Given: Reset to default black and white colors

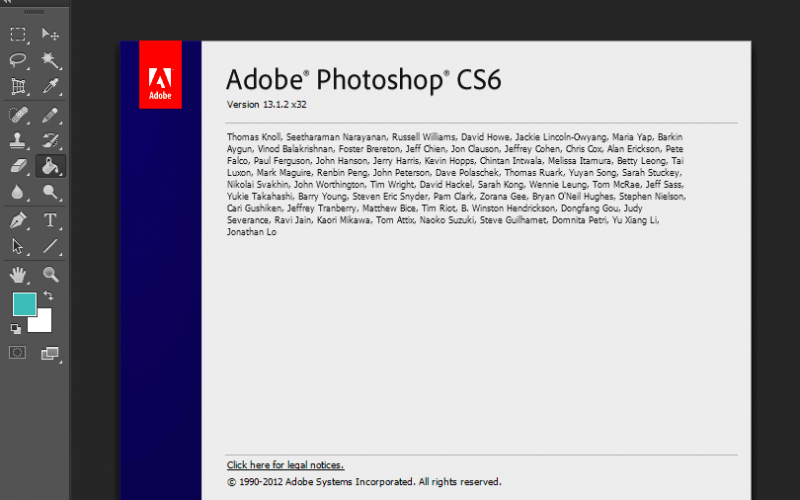Looking at the screenshot, I should (x=16, y=329).
